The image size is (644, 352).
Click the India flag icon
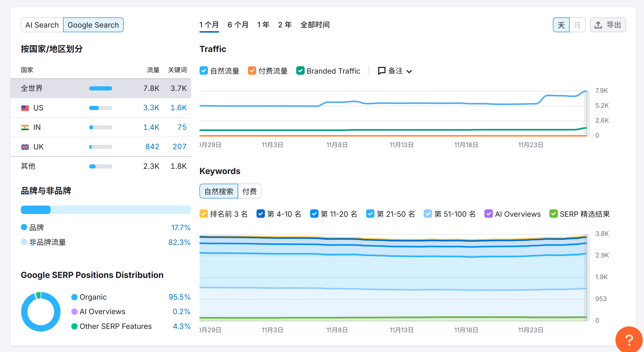25,127
